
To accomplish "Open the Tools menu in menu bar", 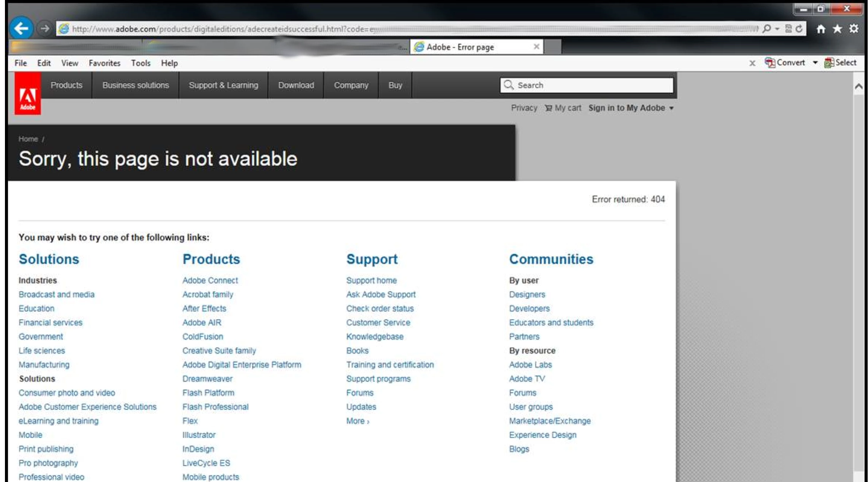I will click(x=140, y=63).
